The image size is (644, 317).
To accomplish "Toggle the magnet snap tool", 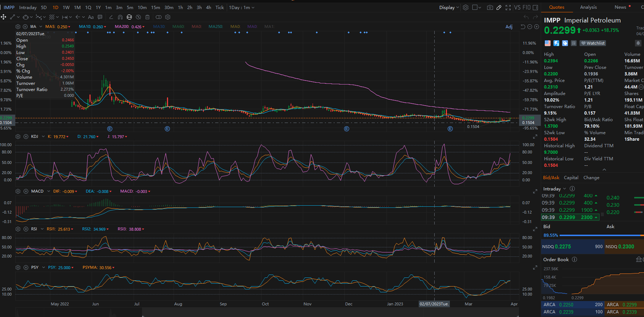I will [120, 17].
